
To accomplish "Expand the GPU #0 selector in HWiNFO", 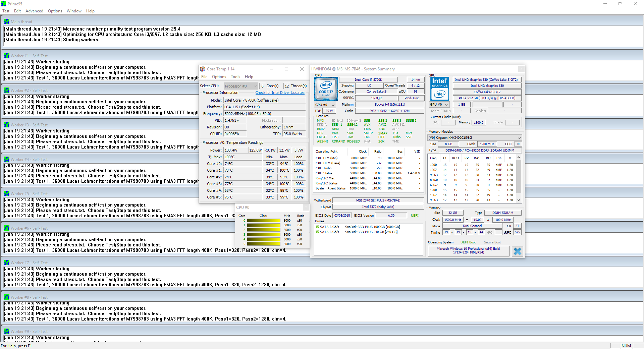I will pyautogui.click(x=439, y=105).
